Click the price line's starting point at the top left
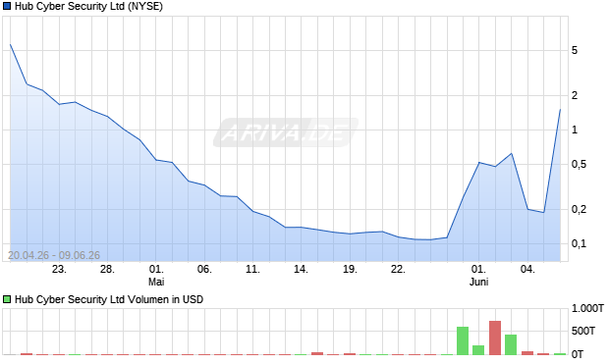 tap(11, 44)
